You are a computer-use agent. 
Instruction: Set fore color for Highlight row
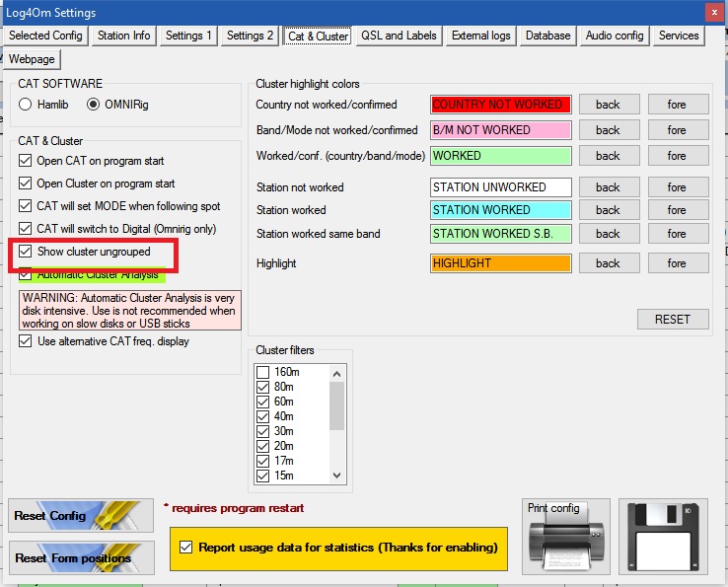(679, 263)
